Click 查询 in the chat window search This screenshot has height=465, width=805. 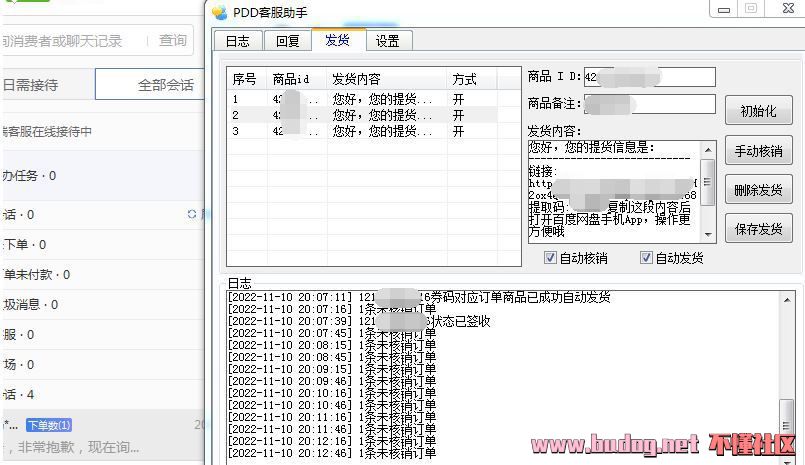pos(172,40)
